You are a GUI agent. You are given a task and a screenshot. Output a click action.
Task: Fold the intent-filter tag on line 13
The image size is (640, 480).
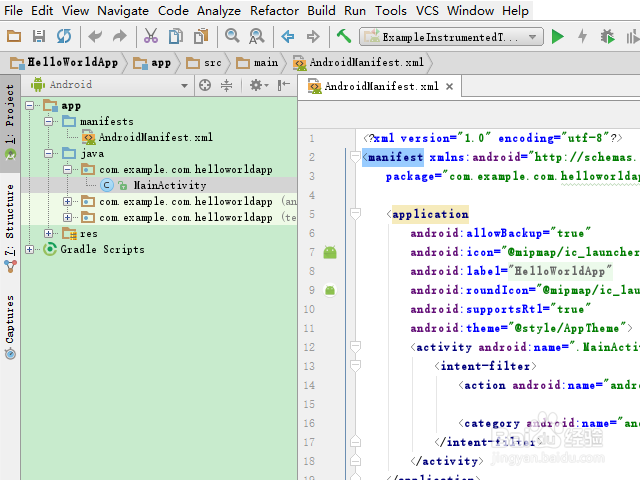tap(355, 366)
